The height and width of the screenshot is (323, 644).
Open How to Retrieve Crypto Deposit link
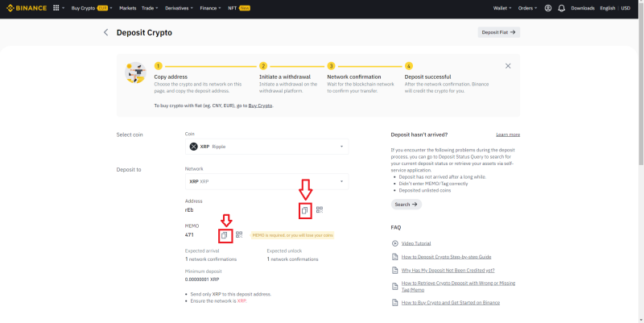(x=458, y=287)
